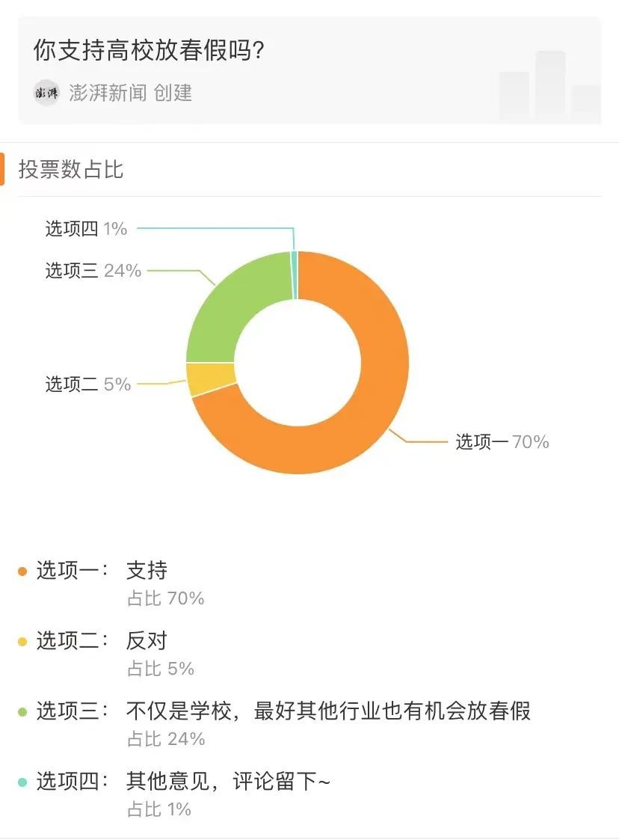Click the teal bullet beside 选项四
The width and height of the screenshot is (619, 840).
22,782
